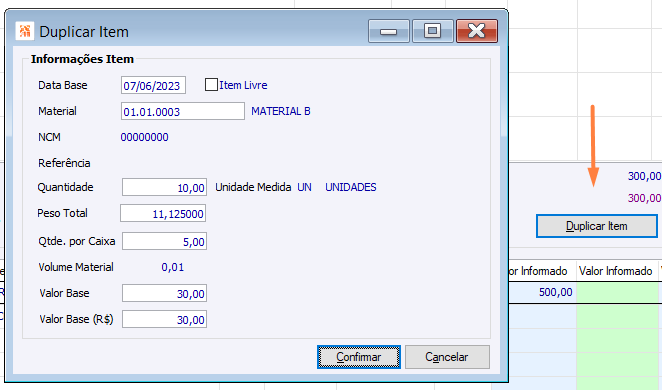
Task: Click the purple 300,00 total value
Action: tap(644, 198)
